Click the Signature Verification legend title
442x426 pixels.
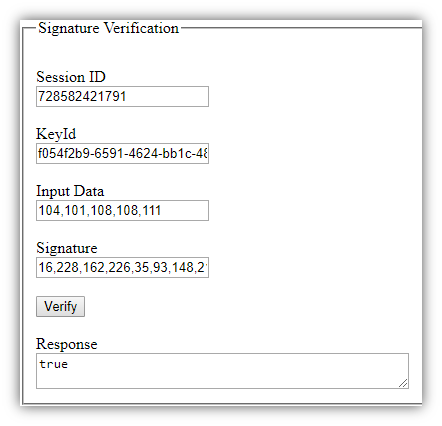(108, 28)
